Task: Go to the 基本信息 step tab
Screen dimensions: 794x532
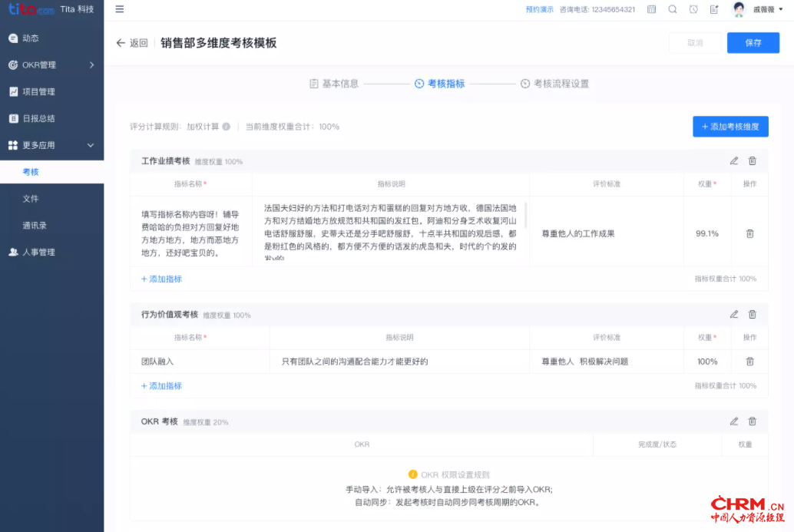Action: [x=334, y=84]
